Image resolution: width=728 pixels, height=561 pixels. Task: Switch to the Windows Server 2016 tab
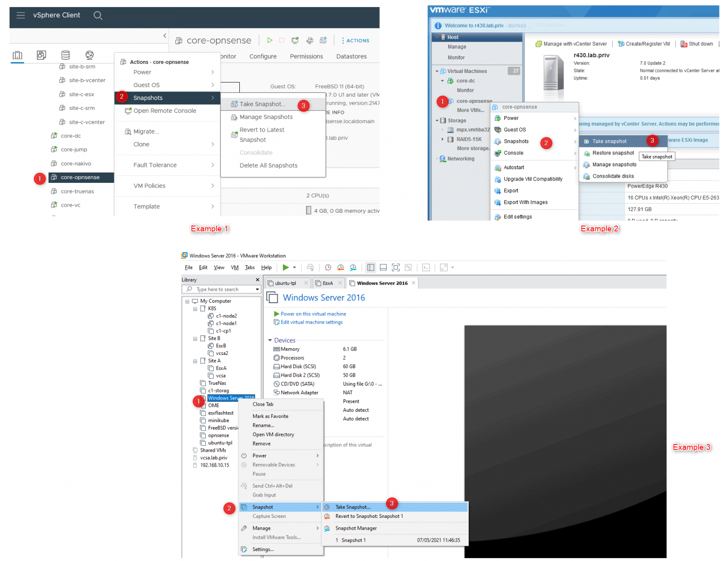[x=382, y=283]
